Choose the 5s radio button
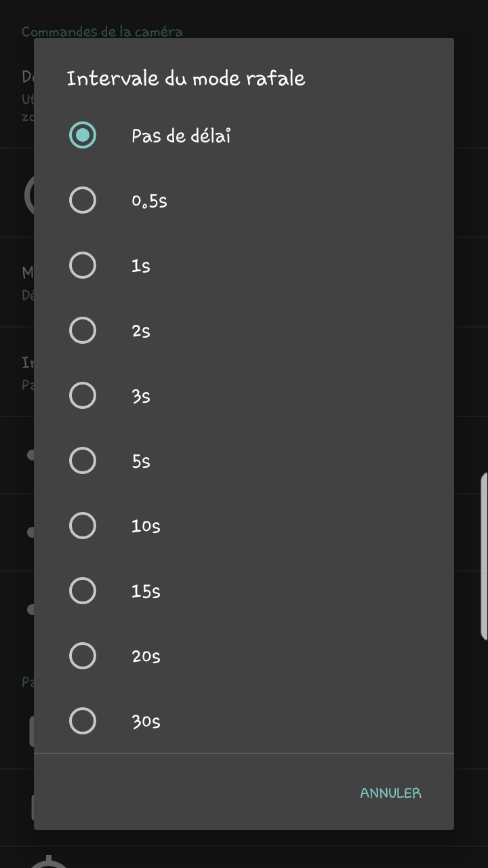Image resolution: width=488 pixels, height=868 pixels. tap(83, 460)
